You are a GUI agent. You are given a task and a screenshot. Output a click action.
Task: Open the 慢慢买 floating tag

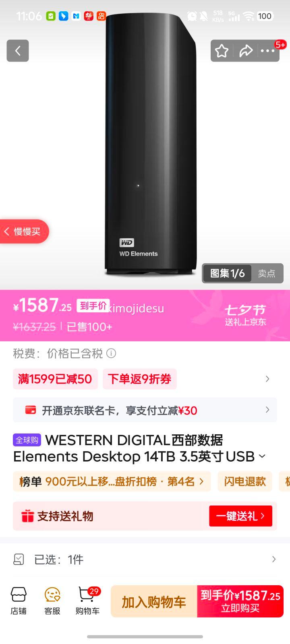coord(23,231)
